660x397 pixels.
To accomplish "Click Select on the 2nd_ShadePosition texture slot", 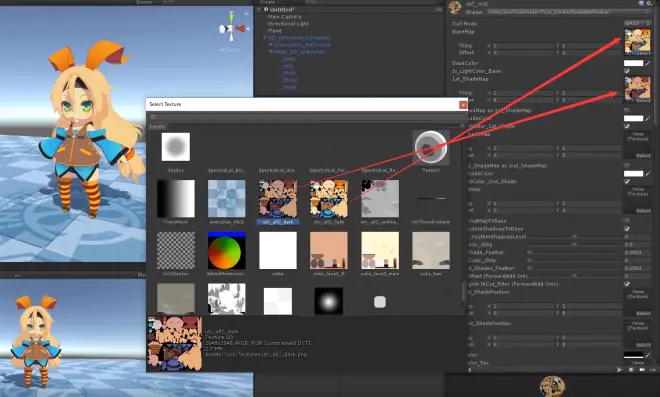I will pyautogui.click(x=643, y=345).
